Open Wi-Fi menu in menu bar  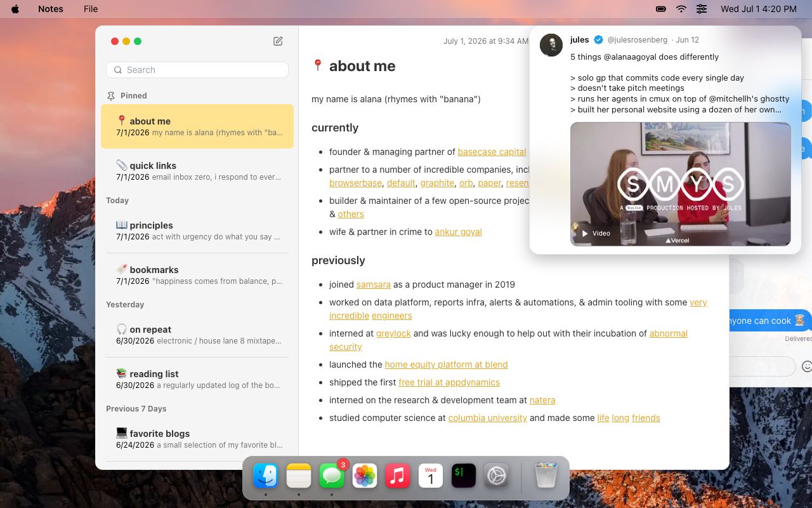tap(681, 9)
